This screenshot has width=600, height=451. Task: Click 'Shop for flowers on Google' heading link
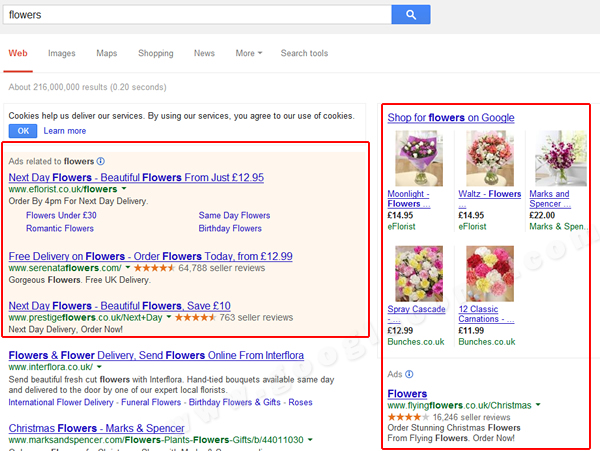451,118
